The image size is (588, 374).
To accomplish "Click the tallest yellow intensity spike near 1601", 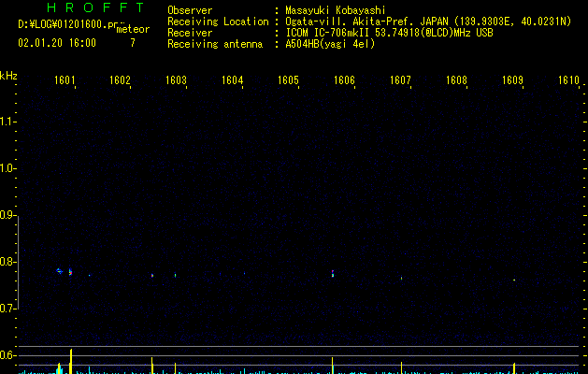I will click(x=71, y=361).
